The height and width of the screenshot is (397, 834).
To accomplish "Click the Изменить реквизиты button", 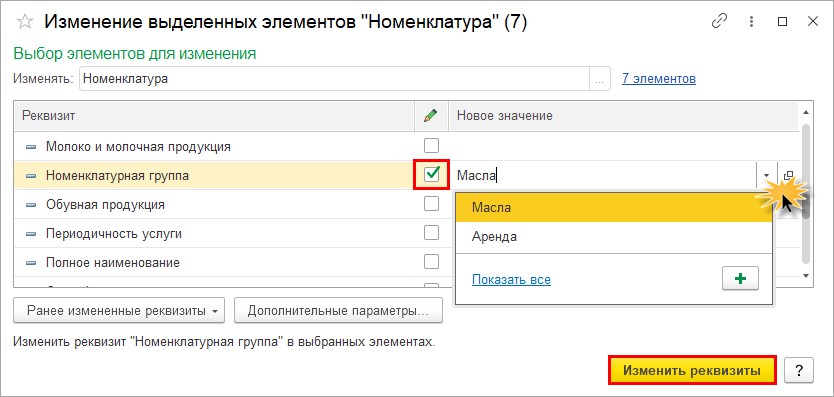I will coord(692,370).
